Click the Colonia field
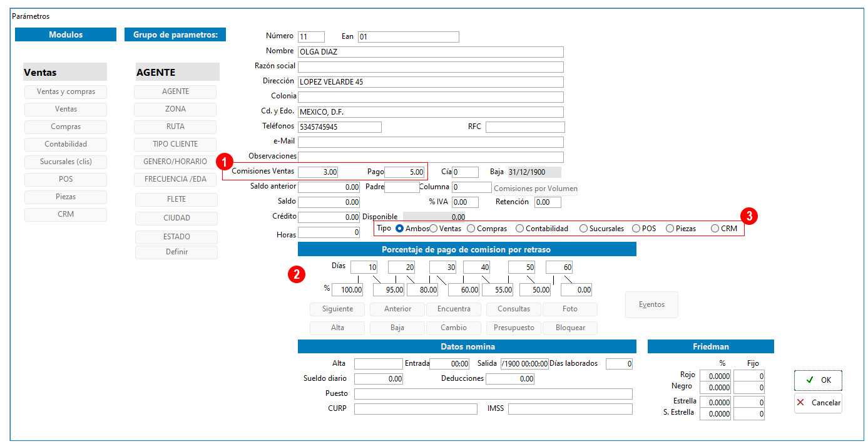868x446 pixels. pyautogui.click(x=431, y=97)
